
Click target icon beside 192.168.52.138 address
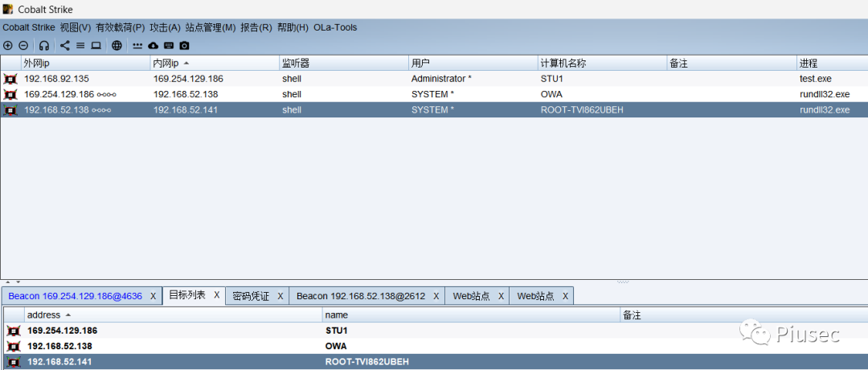click(x=14, y=346)
